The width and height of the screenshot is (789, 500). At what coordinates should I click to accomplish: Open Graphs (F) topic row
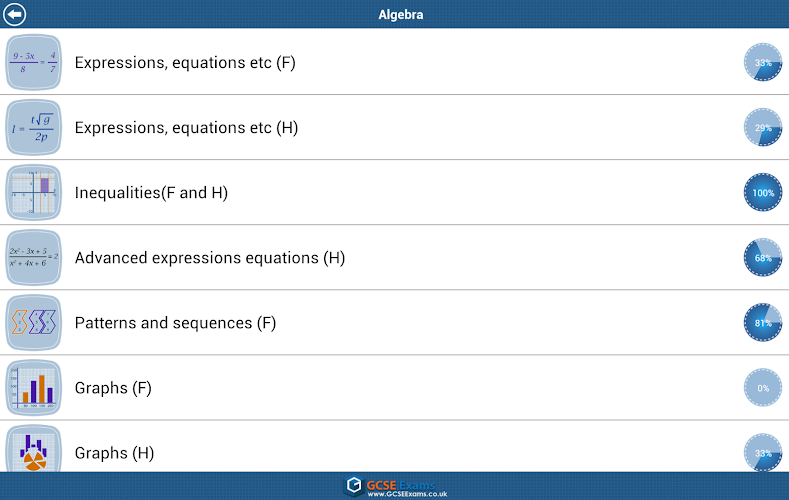coord(113,387)
